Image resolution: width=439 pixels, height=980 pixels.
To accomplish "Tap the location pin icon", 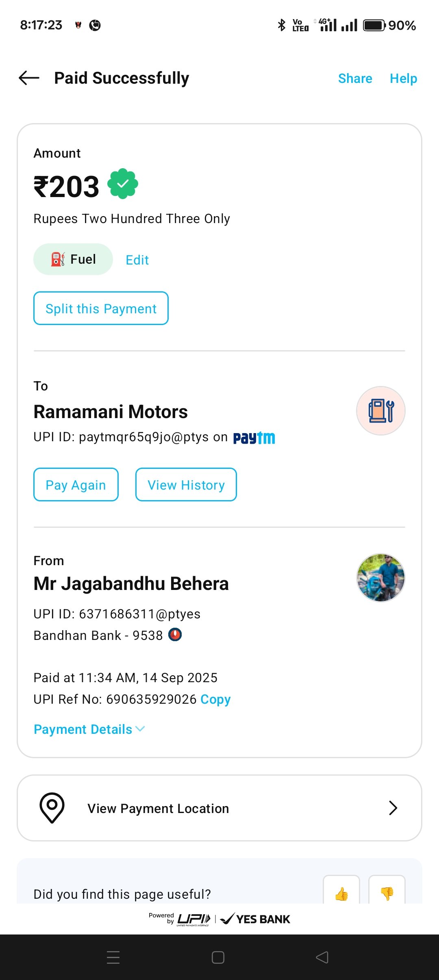I will 52,808.
